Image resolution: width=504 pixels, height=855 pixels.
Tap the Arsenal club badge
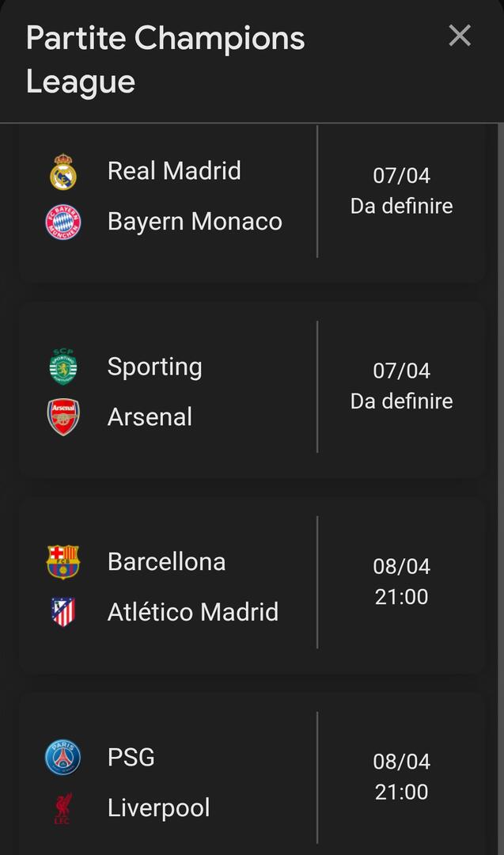click(63, 416)
